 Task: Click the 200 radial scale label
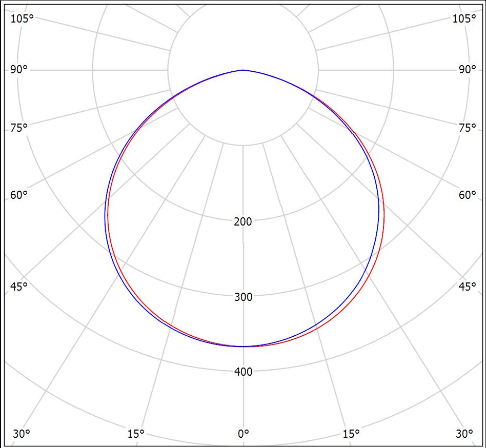click(x=243, y=221)
